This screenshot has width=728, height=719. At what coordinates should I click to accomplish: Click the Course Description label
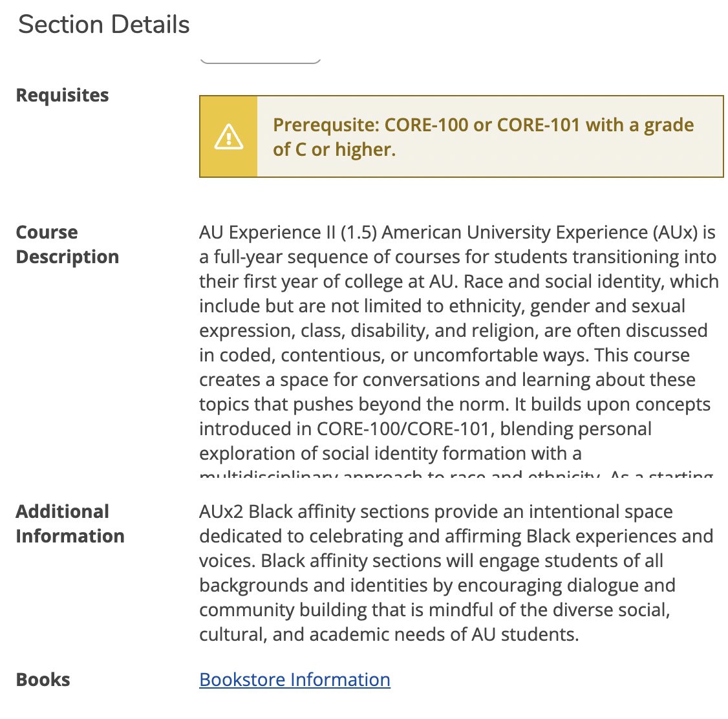pyautogui.click(x=67, y=244)
